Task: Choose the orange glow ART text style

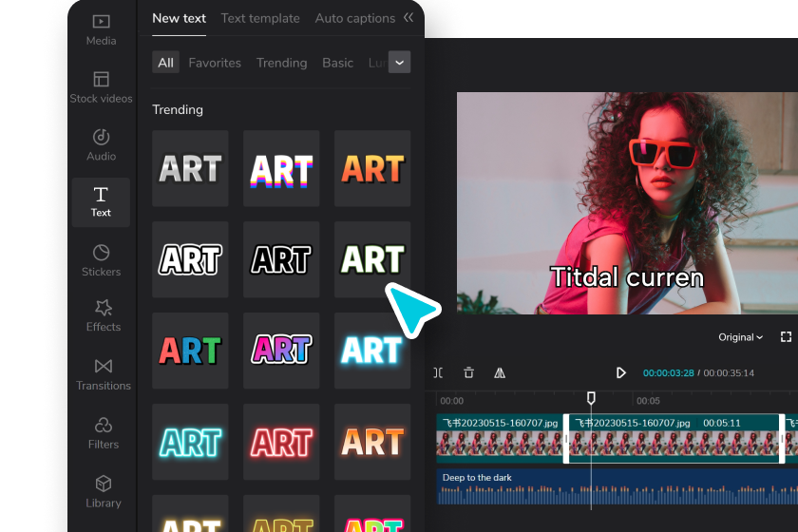Action: pyautogui.click(x=372, y=442)
